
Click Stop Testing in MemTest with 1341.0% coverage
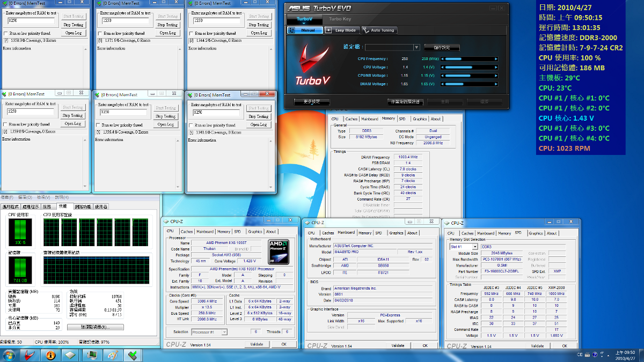259,116
